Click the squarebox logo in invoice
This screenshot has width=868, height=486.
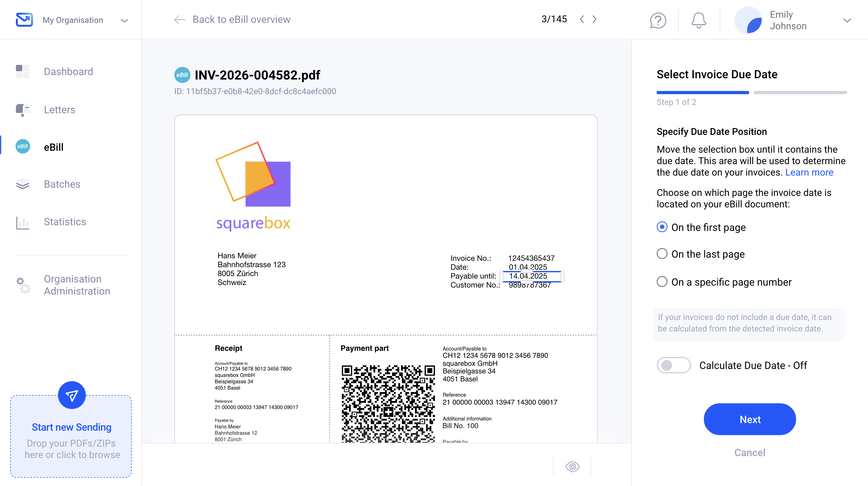253,186
